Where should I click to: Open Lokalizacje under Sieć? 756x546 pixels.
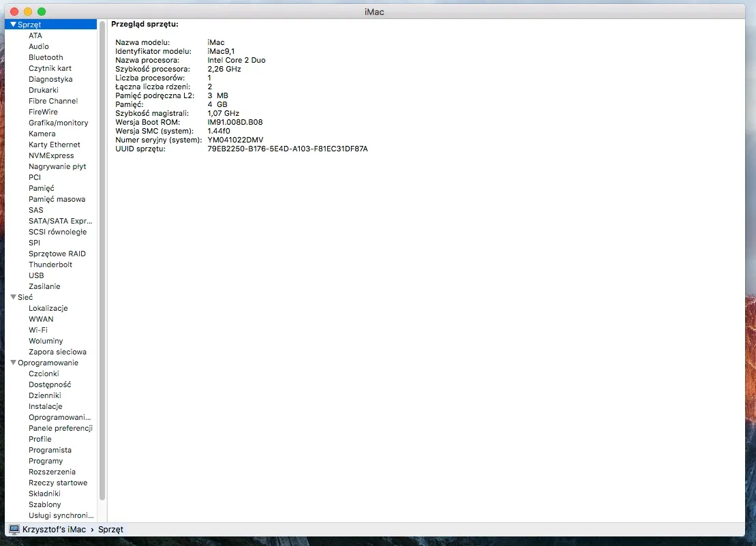48,308
